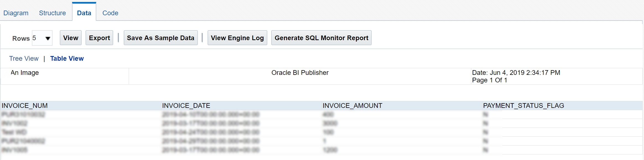Click the View button

pyautogui.click(x=71, y=38)
